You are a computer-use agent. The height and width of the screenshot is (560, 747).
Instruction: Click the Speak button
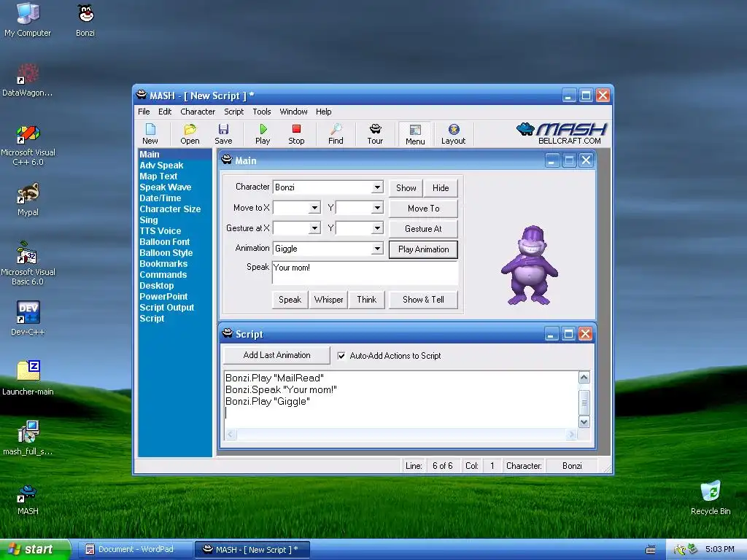[290, 300]
